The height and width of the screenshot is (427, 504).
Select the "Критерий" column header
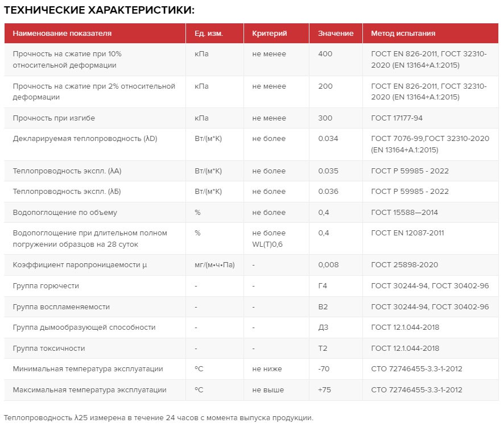[269, 34]
